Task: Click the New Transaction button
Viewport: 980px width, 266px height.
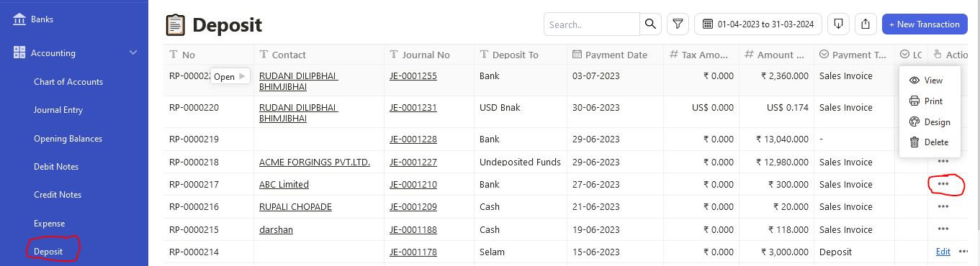Action: pos(925,24)
